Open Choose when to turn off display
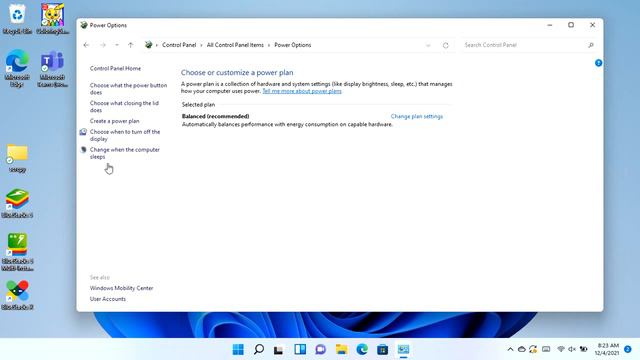This screenshot has width=640, height=360. [125, 135]
